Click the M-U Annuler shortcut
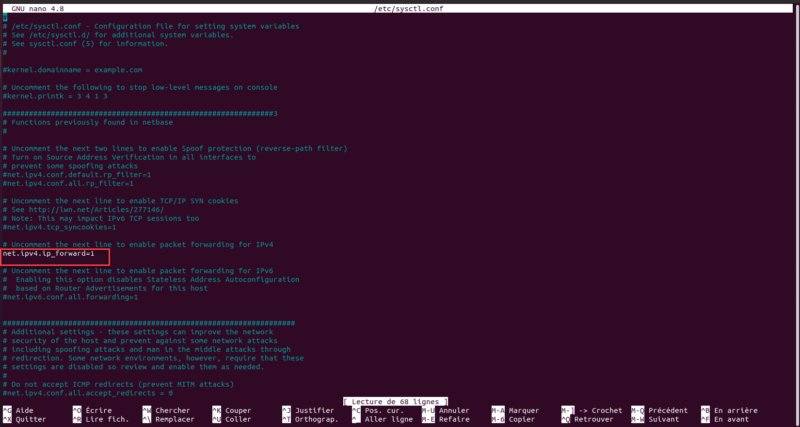 coord(445,410)
